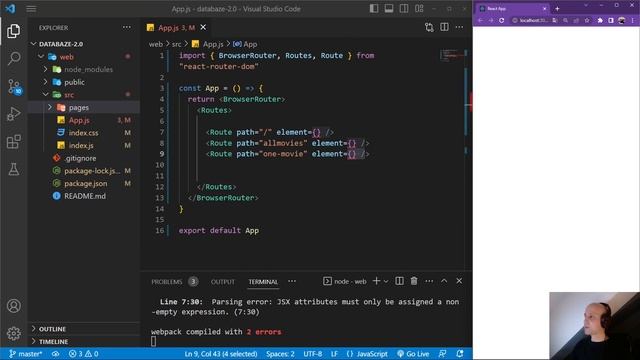
Task: Open the notifications bell in status bar
Action: pyautogui.click(x=460, y=353)
